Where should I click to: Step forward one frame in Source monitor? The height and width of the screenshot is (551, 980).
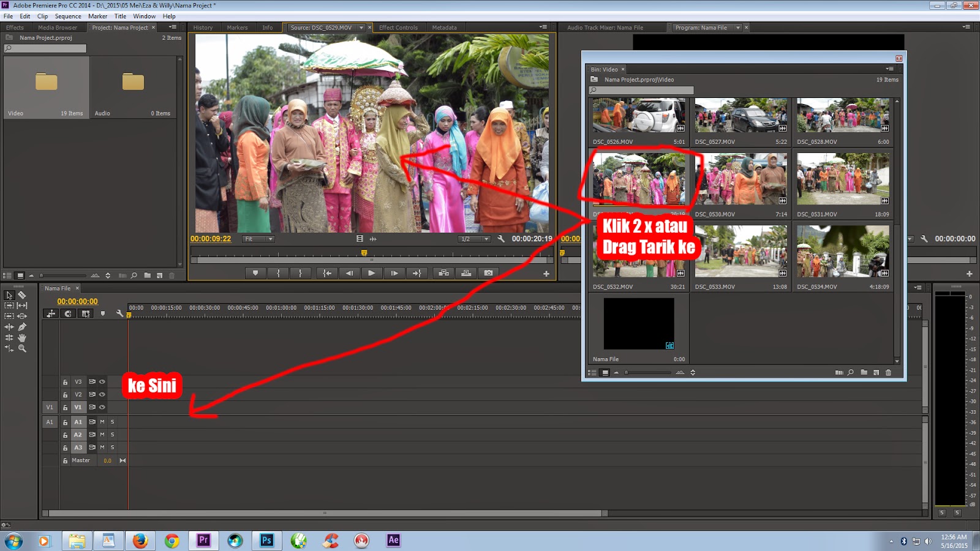394,273
